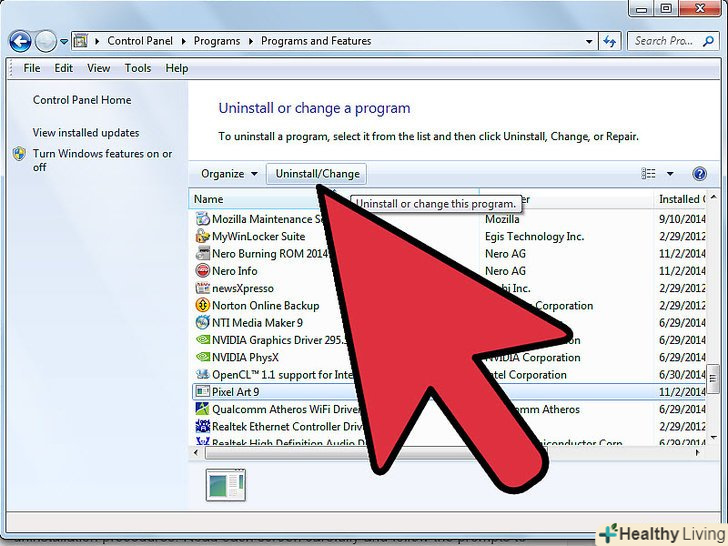This screenshot has height=546, width=728.
Task: Open the view options dropdown arrow
Action: [x=670, y=174]
